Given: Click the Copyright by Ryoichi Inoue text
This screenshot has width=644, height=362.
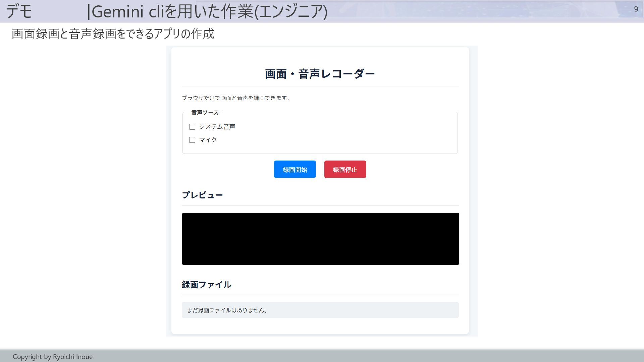Looking at the screenshot, I should click(53, 357).
